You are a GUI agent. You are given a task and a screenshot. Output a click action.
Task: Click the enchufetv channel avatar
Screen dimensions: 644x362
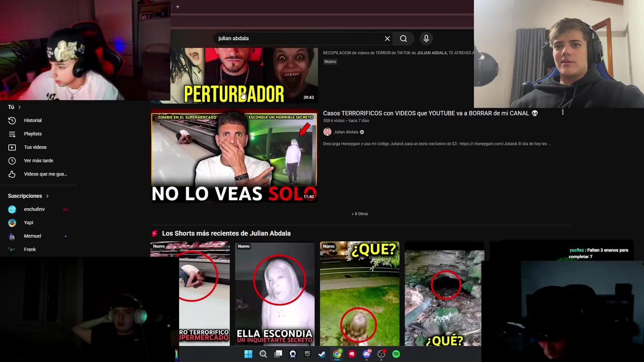click(x=12, y=209)
